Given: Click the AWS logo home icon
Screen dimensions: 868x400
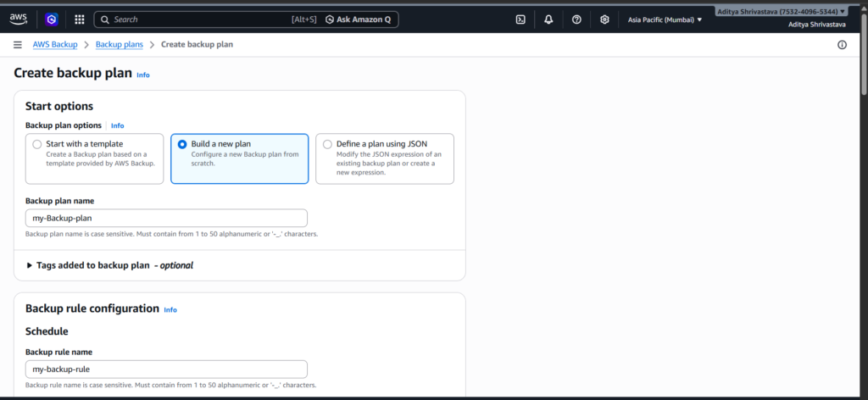Looking at the screenshot, I should (x=19, y=19).
